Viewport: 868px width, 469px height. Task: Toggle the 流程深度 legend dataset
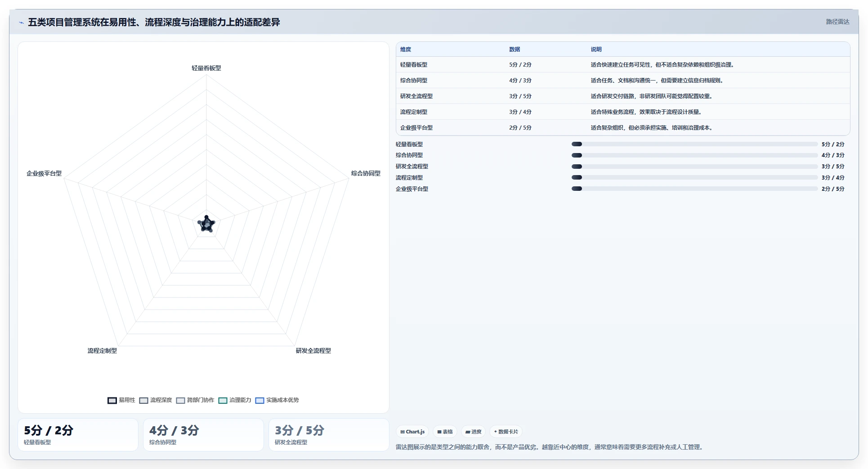point(156,400)
